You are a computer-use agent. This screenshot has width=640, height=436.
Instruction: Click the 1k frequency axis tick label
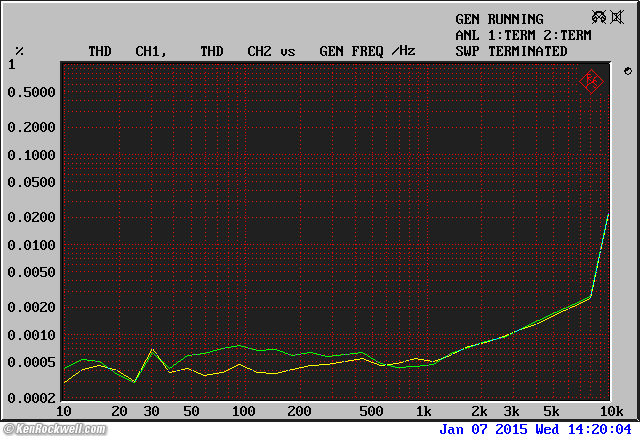coord(423,411)
